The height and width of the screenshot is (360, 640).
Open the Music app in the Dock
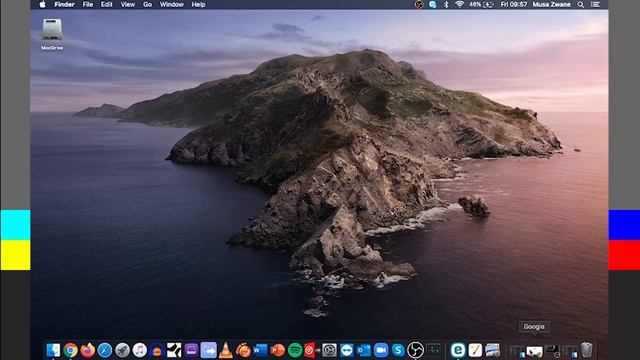coord(140,350)
